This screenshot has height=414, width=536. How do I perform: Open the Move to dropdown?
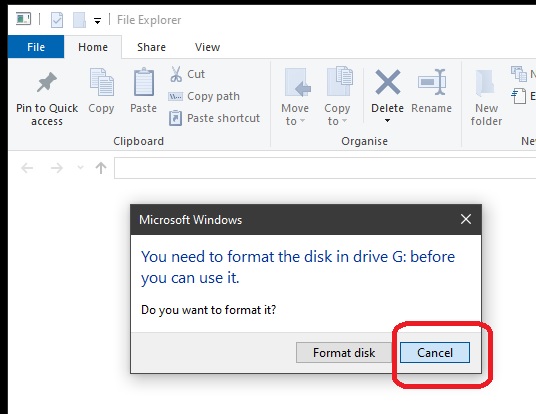pos(295,115)
